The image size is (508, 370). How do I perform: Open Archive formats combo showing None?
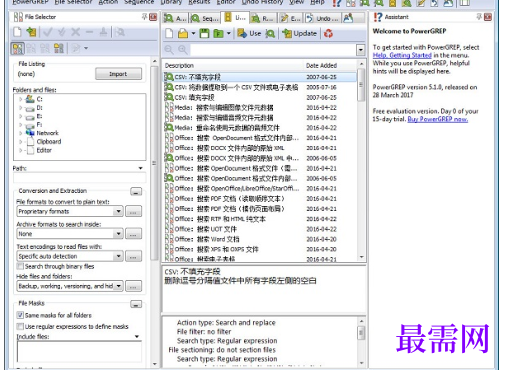click(x=70, y=234)
